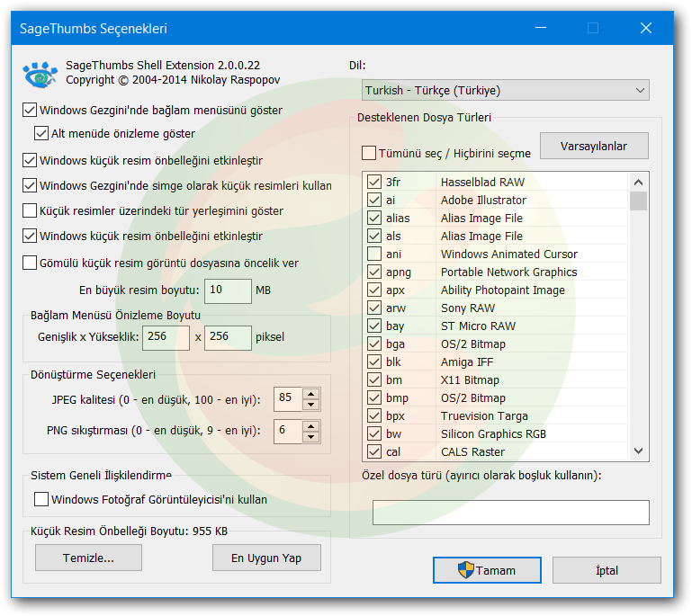
Task: Toggle Alt menüde önizleme göster checkbox
Action: tap(41, 133)
